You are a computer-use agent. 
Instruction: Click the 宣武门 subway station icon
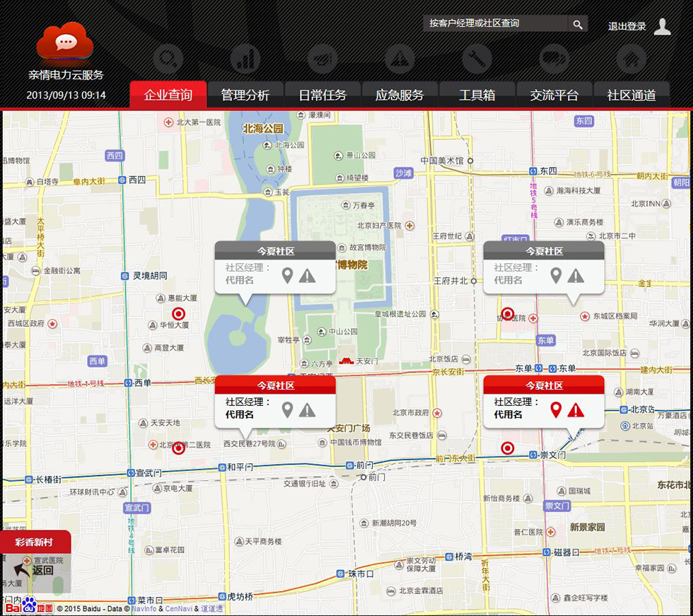click(x=130, y=473)
